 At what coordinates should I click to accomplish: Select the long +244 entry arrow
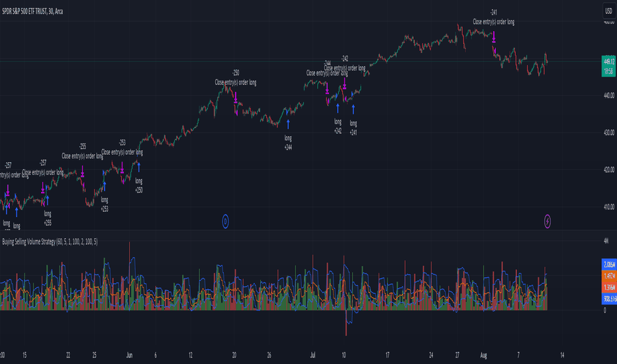[288, 124]
